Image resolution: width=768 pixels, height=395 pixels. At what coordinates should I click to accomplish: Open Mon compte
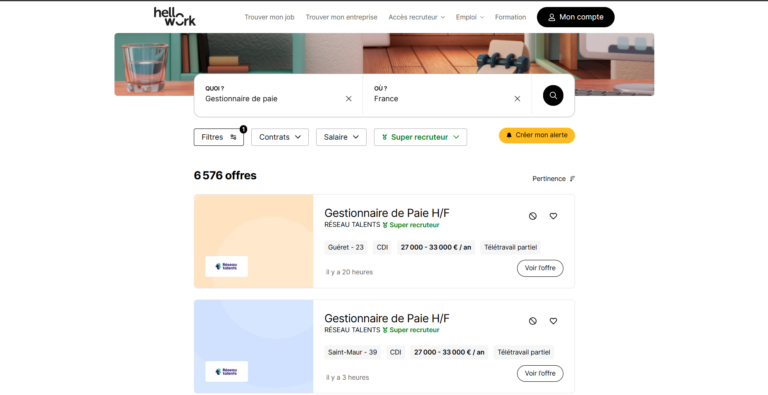point(576,17)
